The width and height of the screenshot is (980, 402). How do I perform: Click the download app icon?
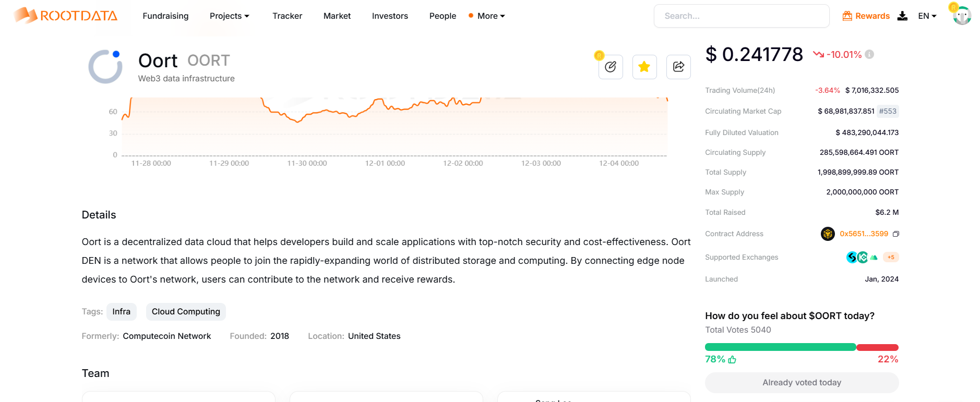902,16
